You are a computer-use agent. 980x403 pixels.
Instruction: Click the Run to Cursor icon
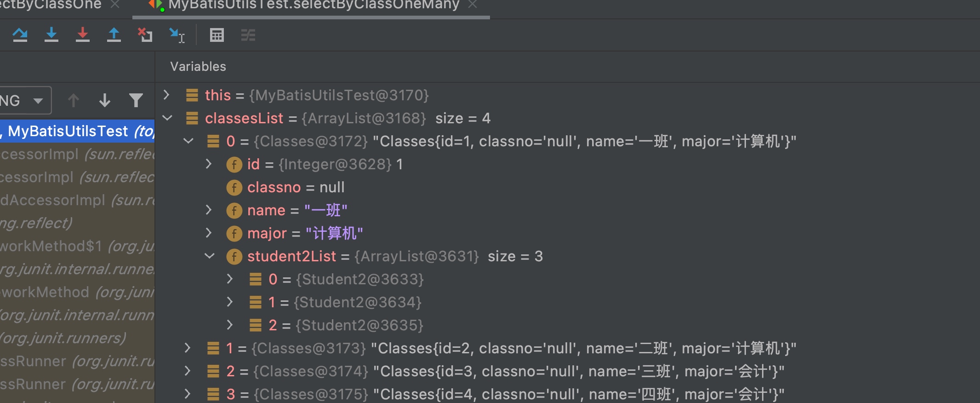pyautogui.click(x=177, y=35)
